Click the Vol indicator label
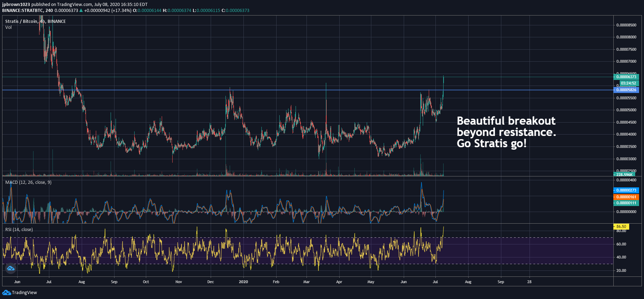 click(x=8, y=27)
